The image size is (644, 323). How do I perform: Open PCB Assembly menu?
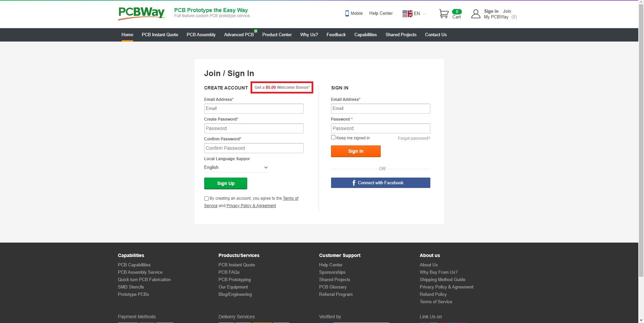[201, 35]
